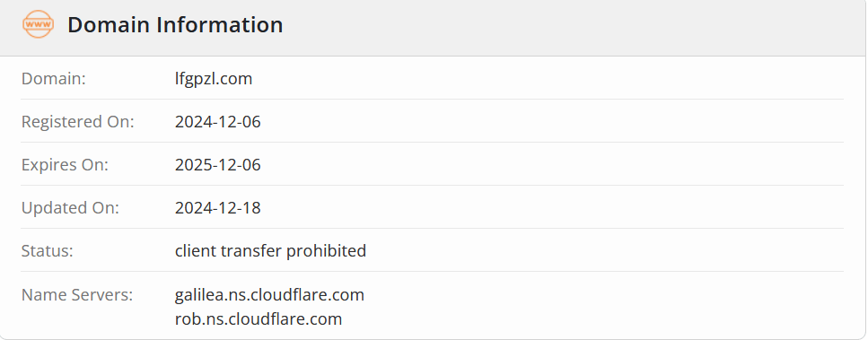Select the expiry date 2025-12-06

[217, 165]
